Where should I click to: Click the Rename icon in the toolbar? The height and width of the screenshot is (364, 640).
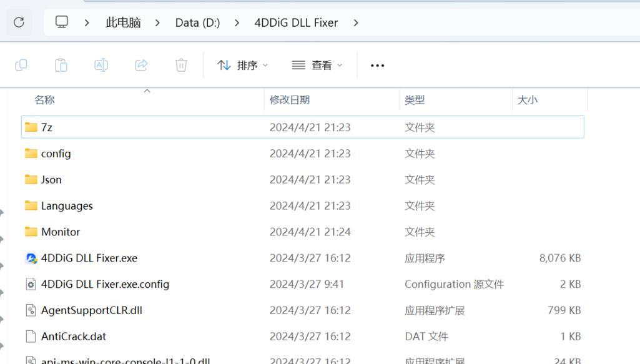click(101, 65)
